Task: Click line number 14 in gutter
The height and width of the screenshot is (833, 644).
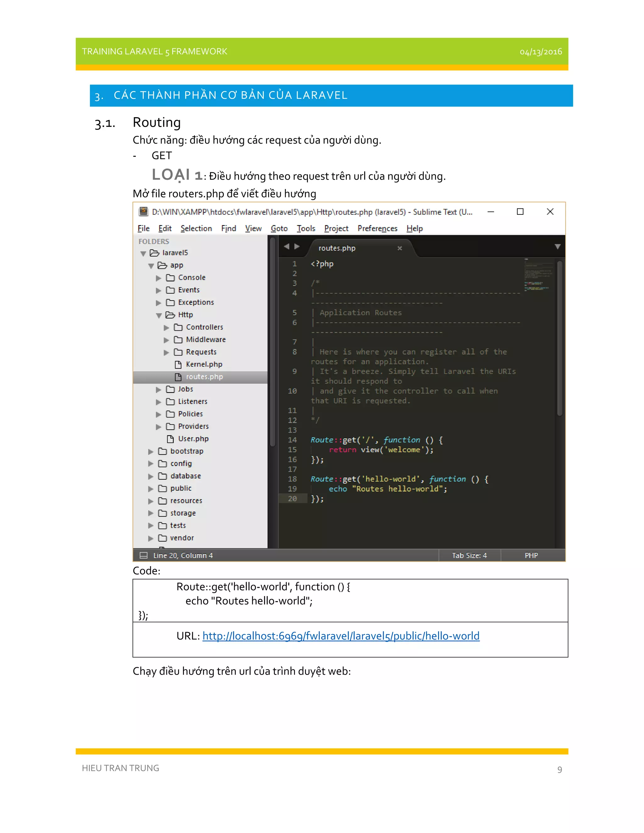Action: click(292, 440)
